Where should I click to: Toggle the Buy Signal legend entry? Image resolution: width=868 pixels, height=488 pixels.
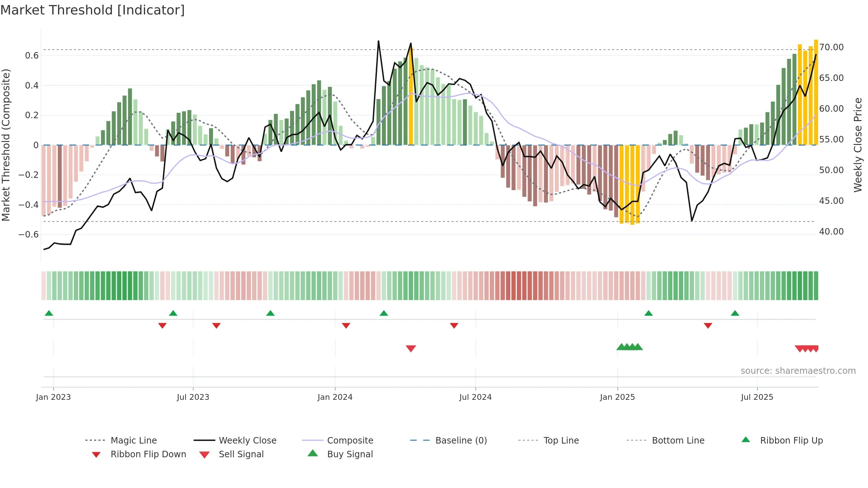pos(340,454)
